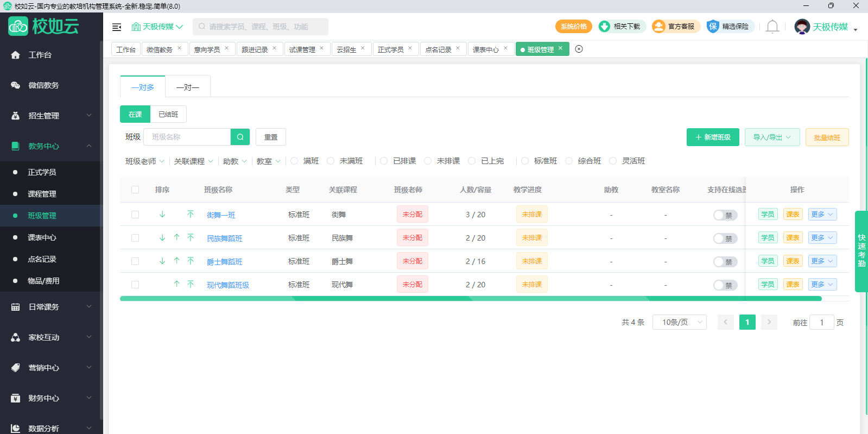Click the horizontal table scrollbar

pyautogui.click(x=470, y=299)
